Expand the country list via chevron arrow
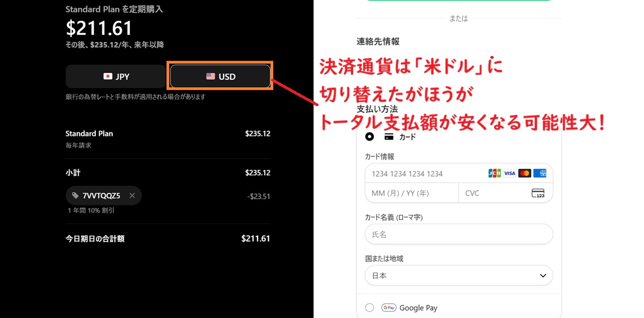The width and height of the screenshot is (644, 318). [543, 275]
